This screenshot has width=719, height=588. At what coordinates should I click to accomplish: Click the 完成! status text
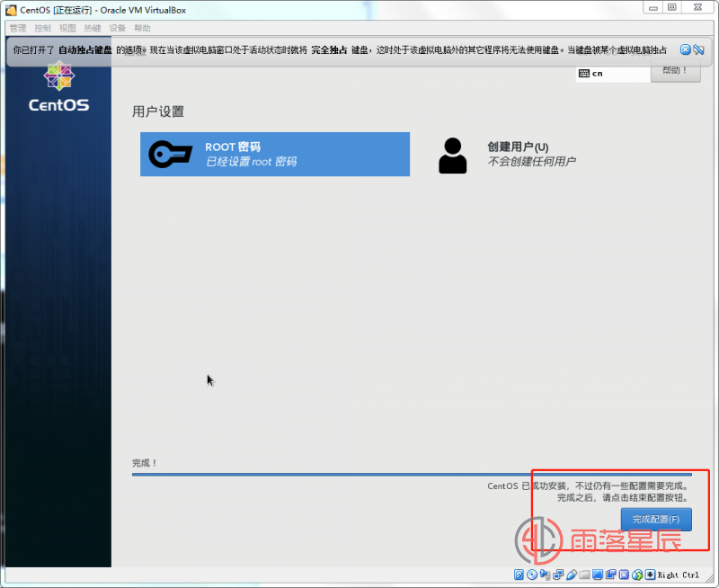pos(145,463)
